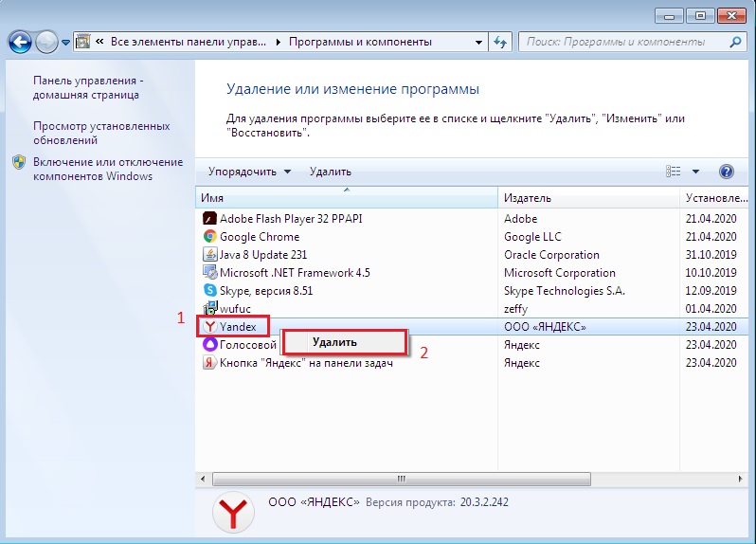Select Skype, версия 8.51 entry

[266, 290]
